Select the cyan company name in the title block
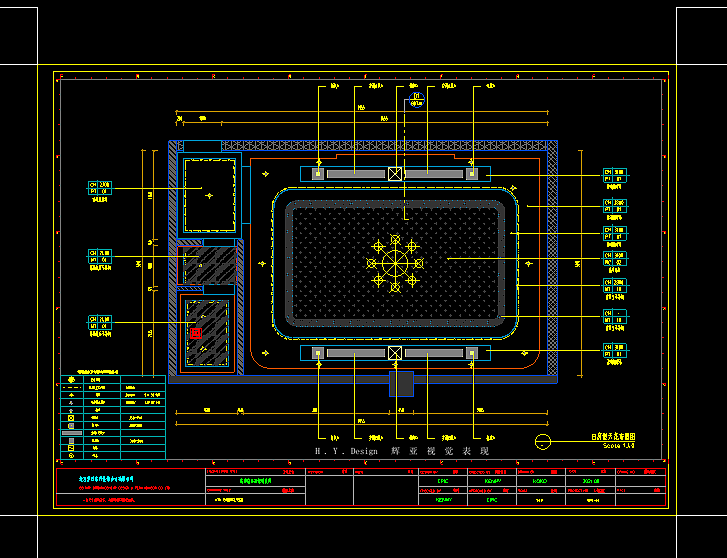This screenshot has width=727, height=558. [x=106, y=479]
